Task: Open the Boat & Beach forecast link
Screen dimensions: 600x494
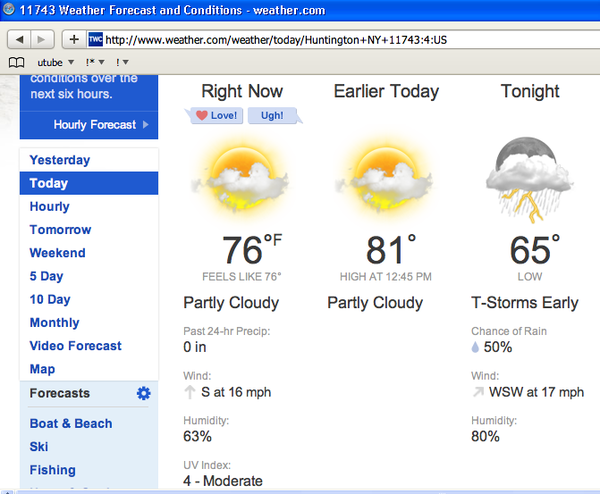Action: [x=71, y=423]
